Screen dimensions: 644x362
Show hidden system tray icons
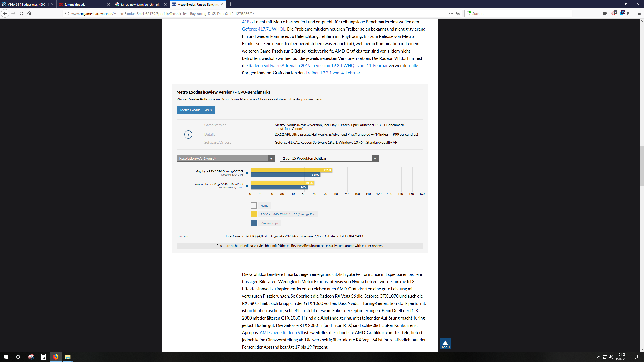click(599, 357)
